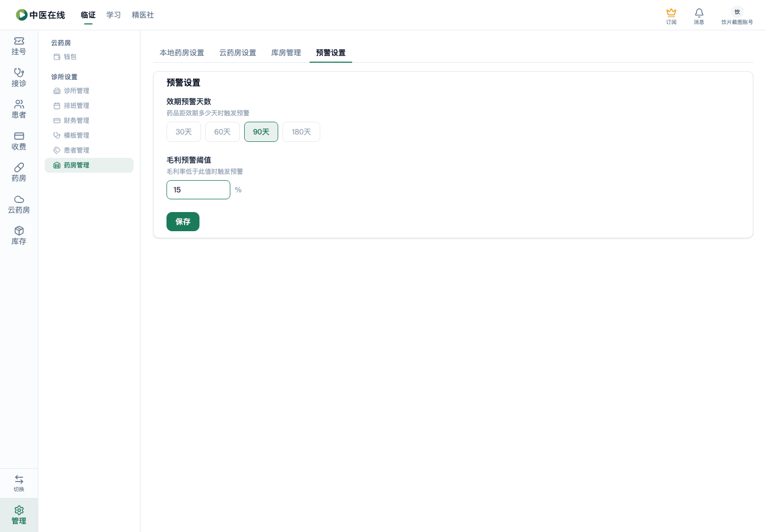Image resolution: width=766 pixels, height=532 pixels.
Task: Open the 消息 notification bell
Action: 699,12
